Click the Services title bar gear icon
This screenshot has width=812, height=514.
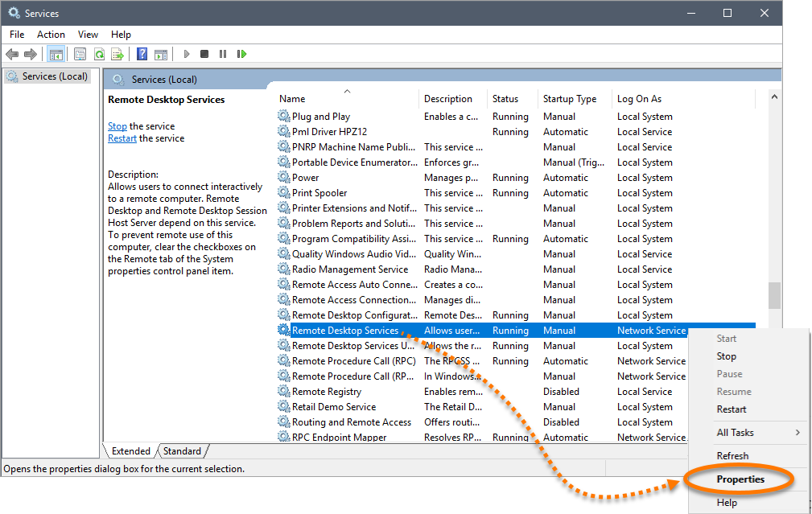click(x=14, y=13)
